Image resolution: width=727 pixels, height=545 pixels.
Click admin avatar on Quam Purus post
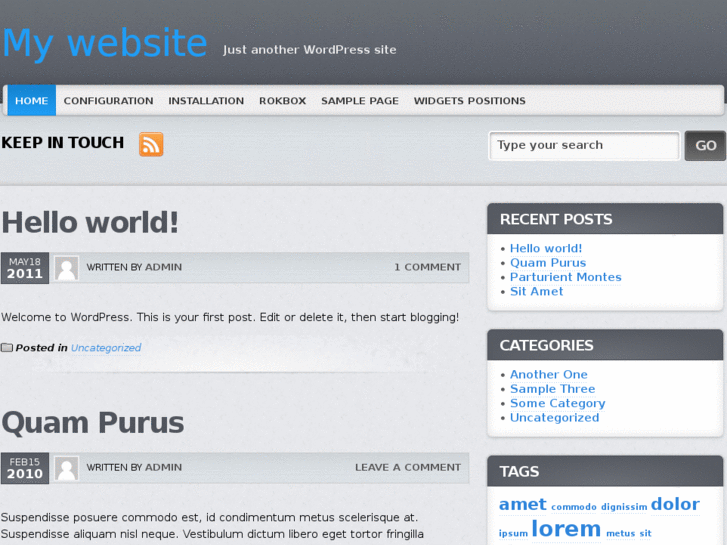click(66, 468)
